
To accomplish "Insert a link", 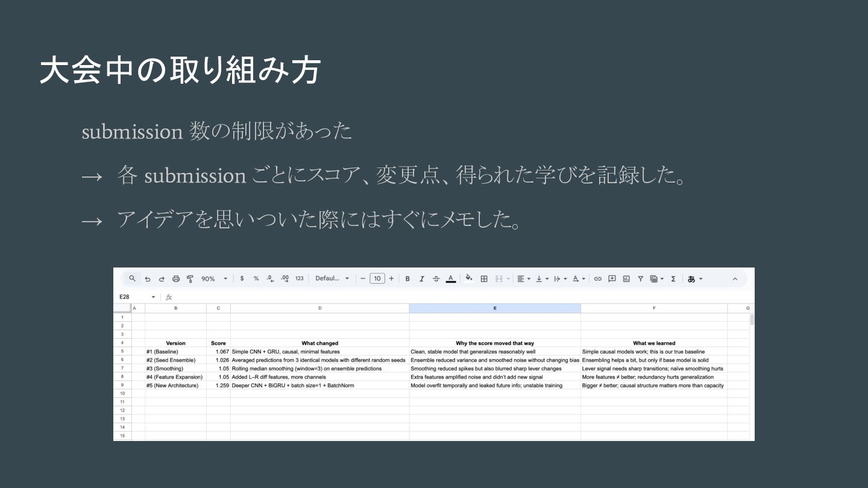I will point(598,278).
